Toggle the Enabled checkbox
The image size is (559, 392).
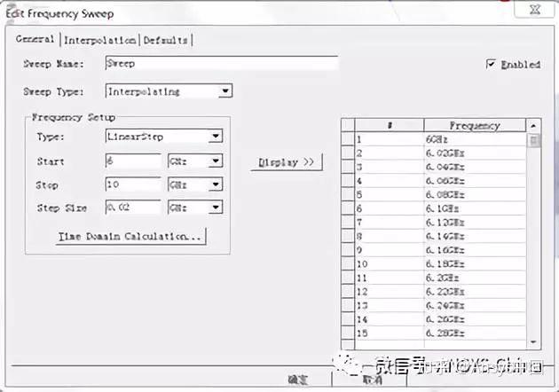tap(491, 64)
